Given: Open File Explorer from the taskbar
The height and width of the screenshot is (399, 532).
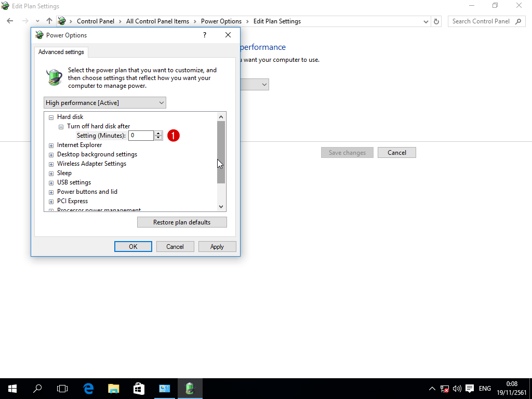Looking at the screenshot, I should [113, 388].
